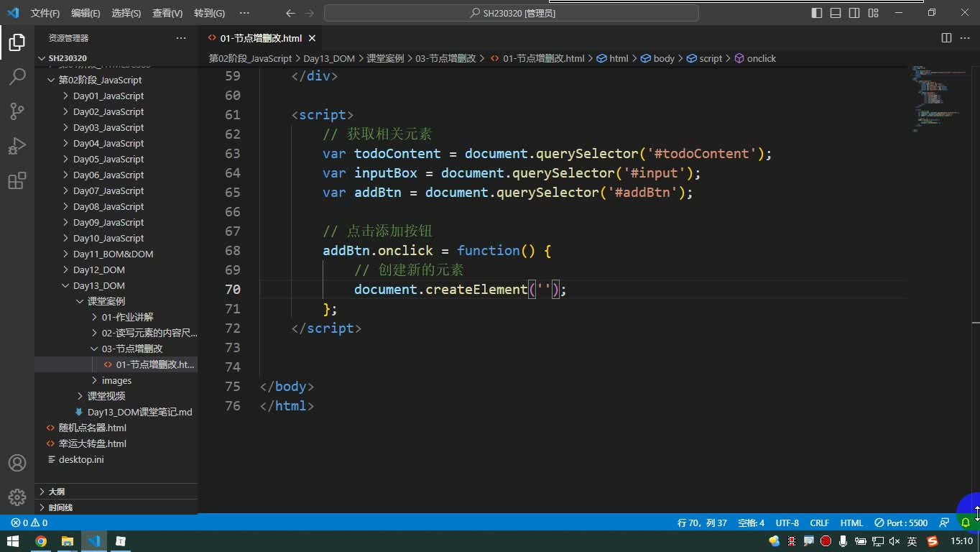Open the notifications bell
Screen dimensions: 980x552
(x=966, y=523)
